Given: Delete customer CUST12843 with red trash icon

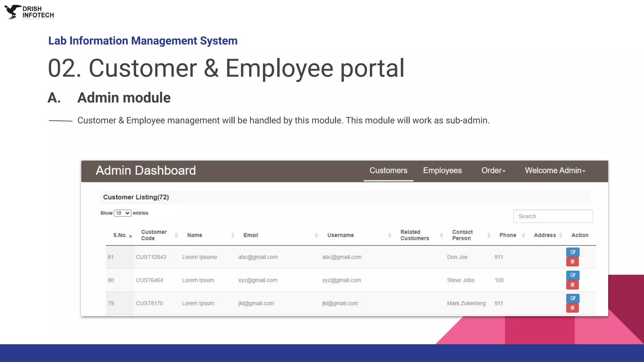Looking at the screenshot, I should [x=573, y=262].
